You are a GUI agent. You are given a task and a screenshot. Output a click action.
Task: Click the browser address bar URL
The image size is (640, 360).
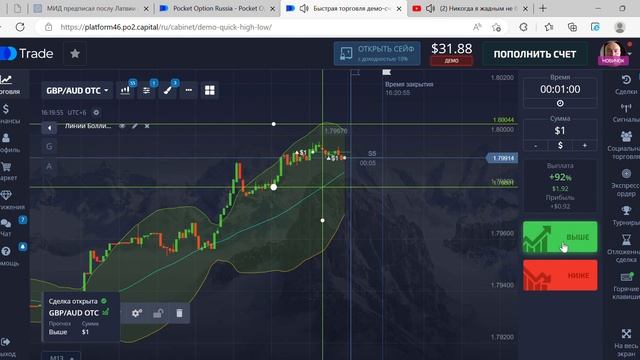(x=166, y=27)
